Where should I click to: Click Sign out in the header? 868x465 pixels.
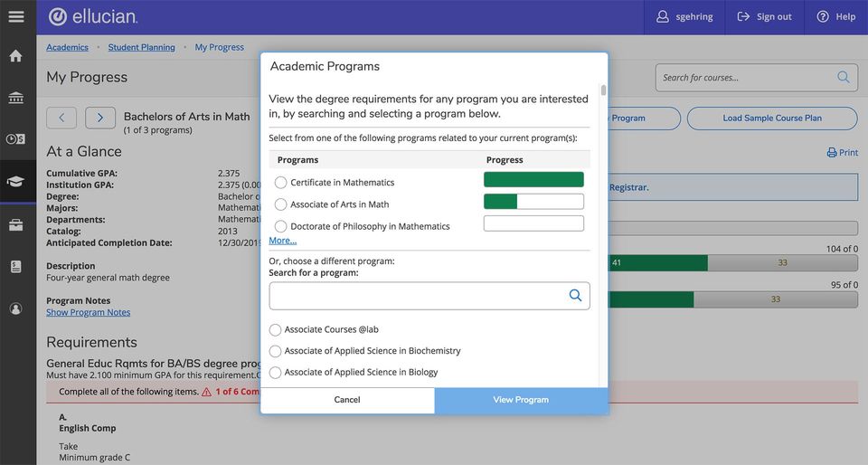tap(764, 17)
